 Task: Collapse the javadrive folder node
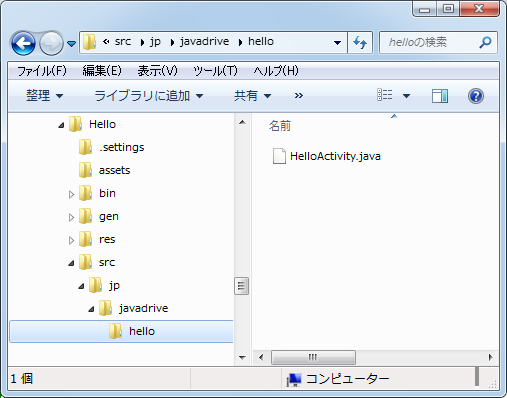click(91, 309)
